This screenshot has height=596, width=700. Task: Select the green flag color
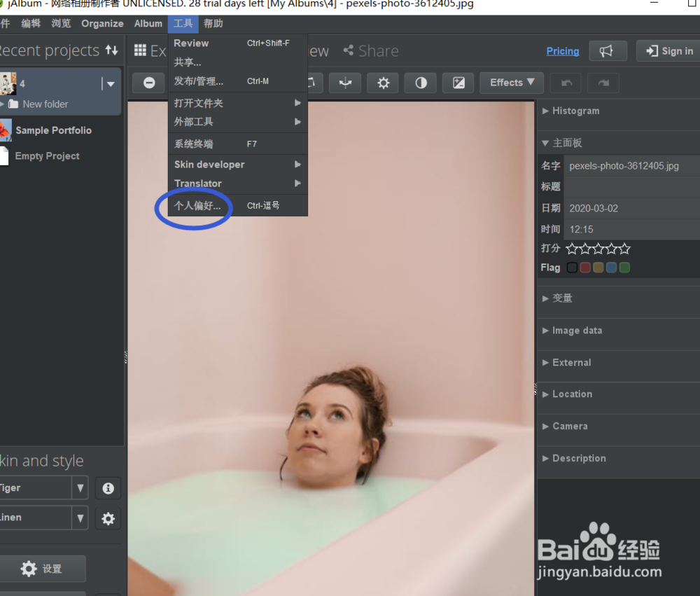coord(624,268)
